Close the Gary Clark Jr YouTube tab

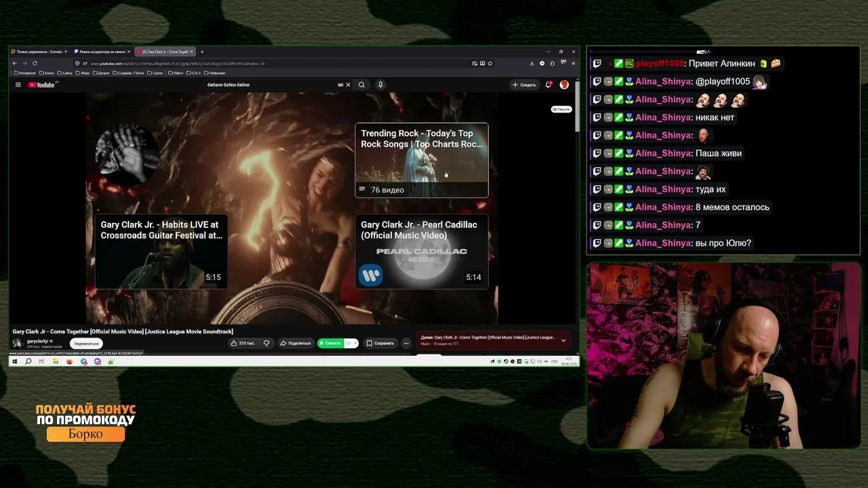click(x=192, y=52)
